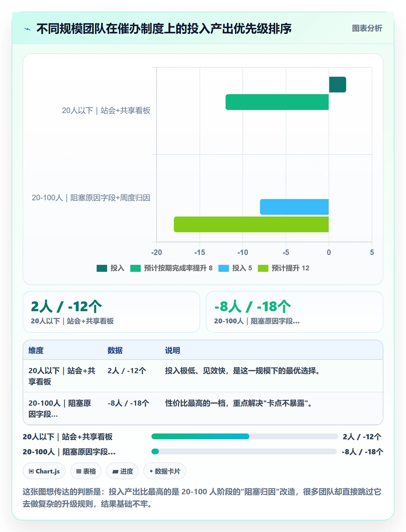Image resolution: width=406 pixels, height=532 pixels.
Task: Toggle the 预计按期完成率提升 8 legend item
Action: 171,268
